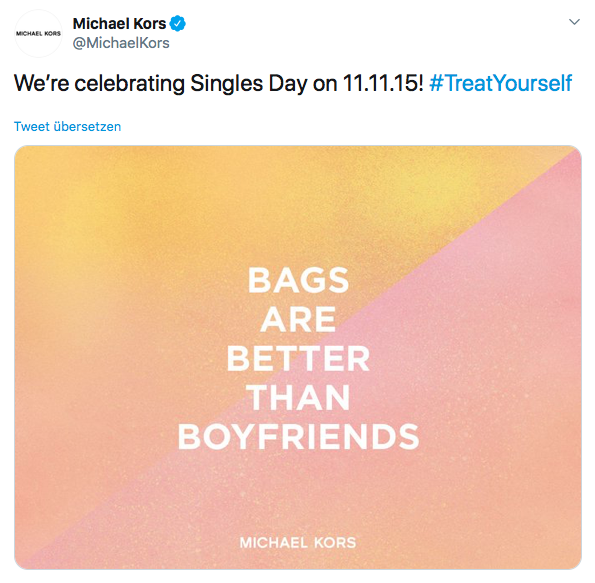595x583 pixels.
Task: Click the words Singles Day in the tweet
Action: tap(248, 83)
